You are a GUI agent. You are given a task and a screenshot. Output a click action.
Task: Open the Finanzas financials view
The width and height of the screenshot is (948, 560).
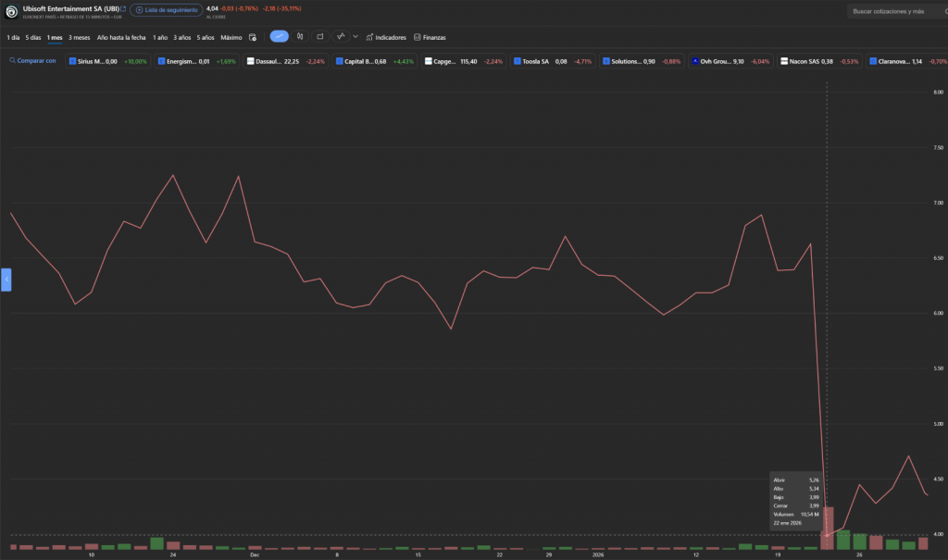(x=430, y=37)
